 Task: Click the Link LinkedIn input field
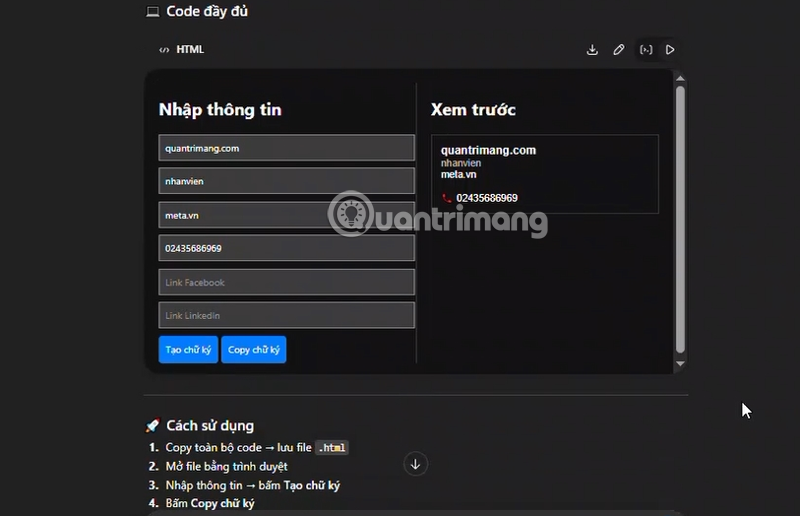click(286, 315)
